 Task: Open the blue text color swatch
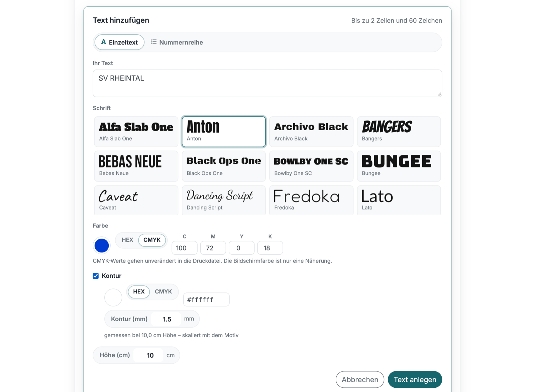102,246
